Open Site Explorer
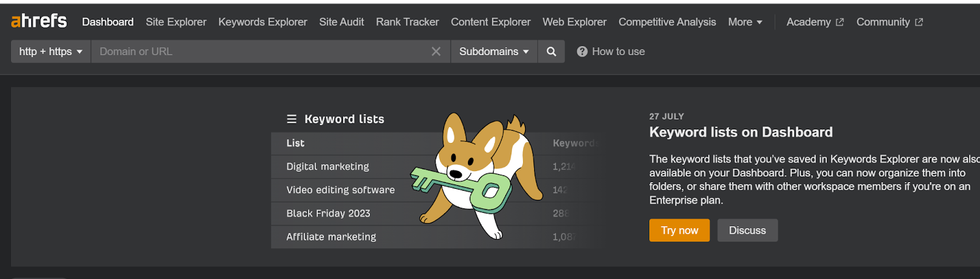 176,22
